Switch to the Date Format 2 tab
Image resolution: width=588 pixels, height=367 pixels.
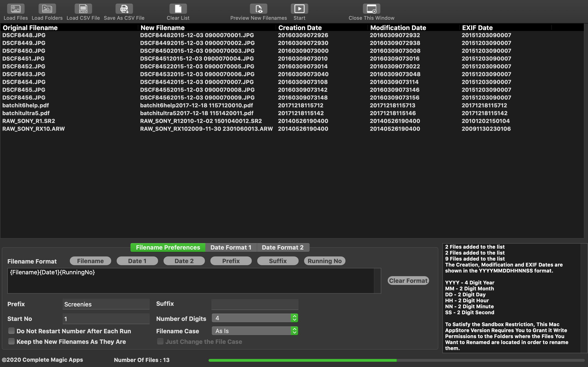283,247
